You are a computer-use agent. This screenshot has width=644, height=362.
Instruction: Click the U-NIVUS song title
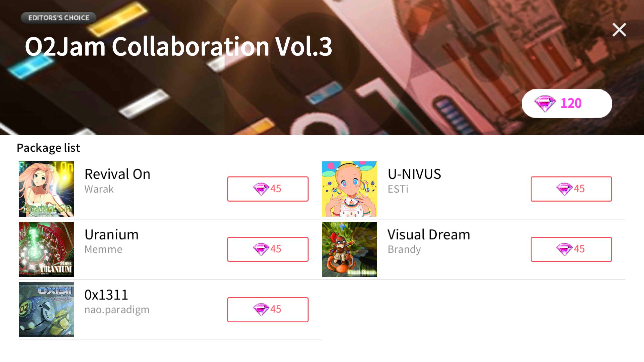(x=414, y=174)
